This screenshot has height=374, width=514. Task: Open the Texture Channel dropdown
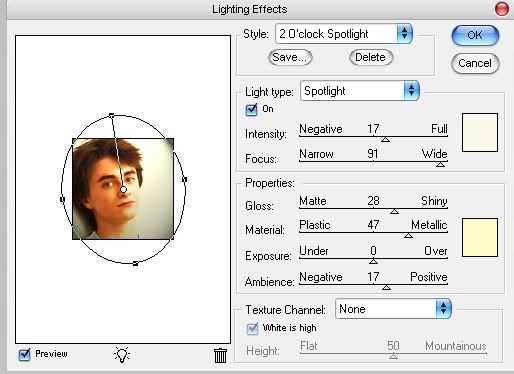(393, 309)
